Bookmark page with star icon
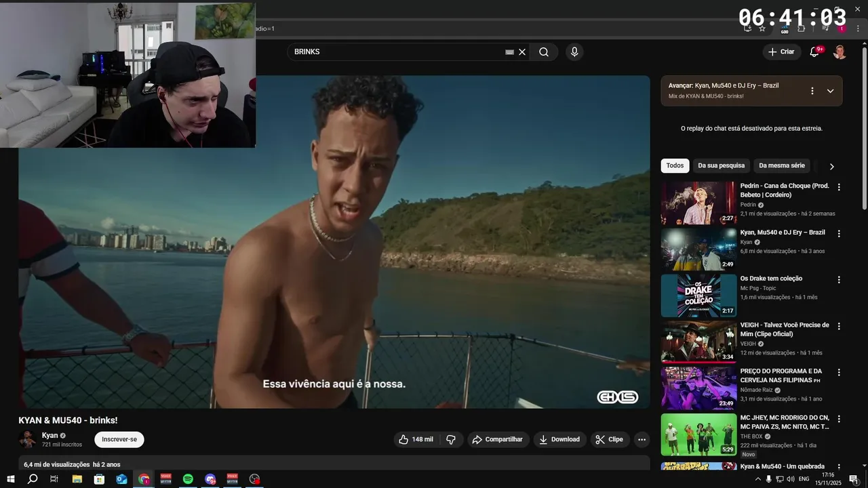868x488 pixels. [762, 28]
